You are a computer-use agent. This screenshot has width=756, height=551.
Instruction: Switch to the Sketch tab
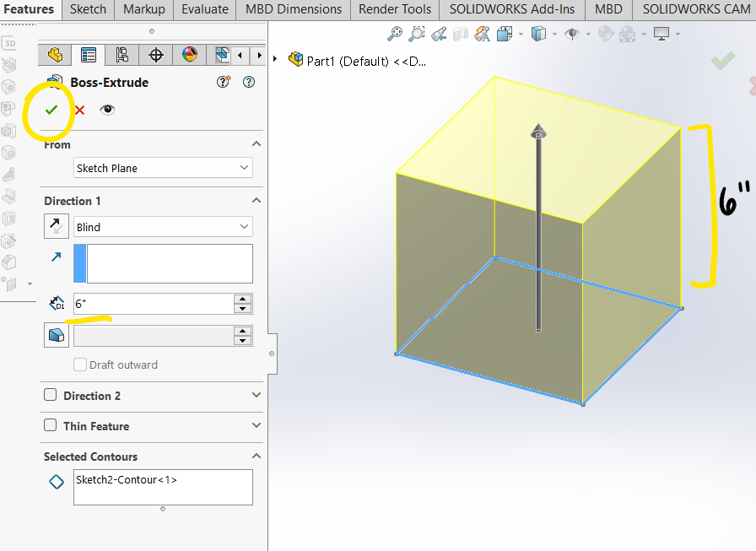pyautogui.click(x=89, y=9)
